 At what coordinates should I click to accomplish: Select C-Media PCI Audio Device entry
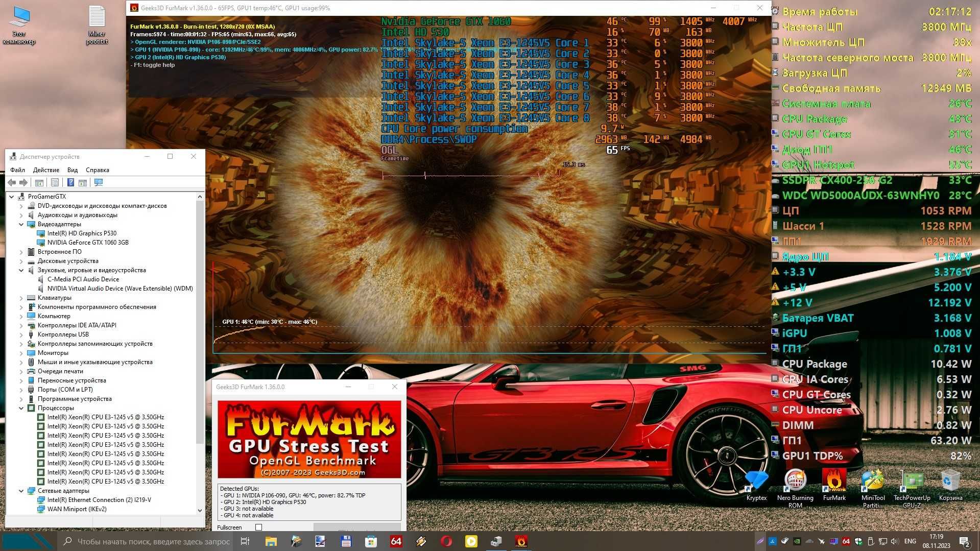pyautogui.click(x=83, y=279)
